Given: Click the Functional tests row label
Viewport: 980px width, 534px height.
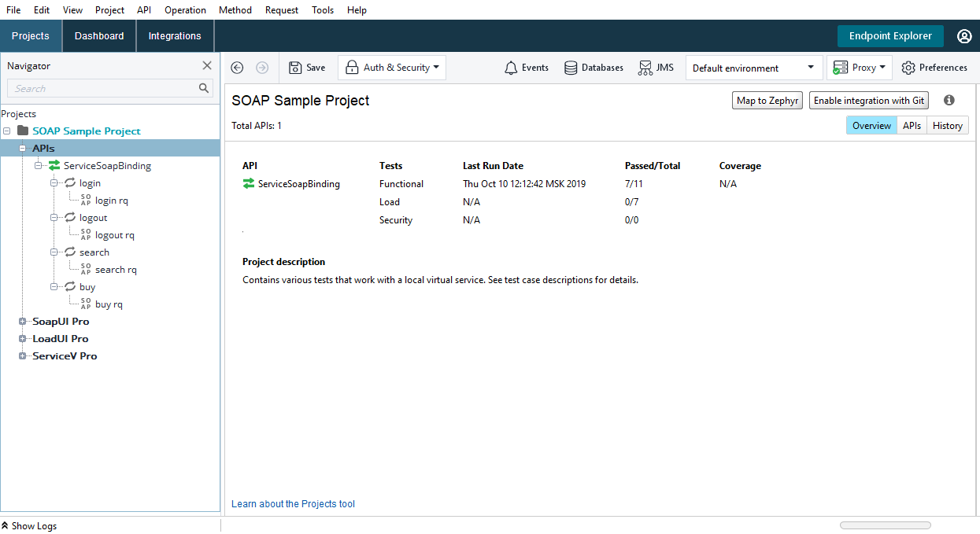Looking at the screenshot, I should [x=401, y=184].
